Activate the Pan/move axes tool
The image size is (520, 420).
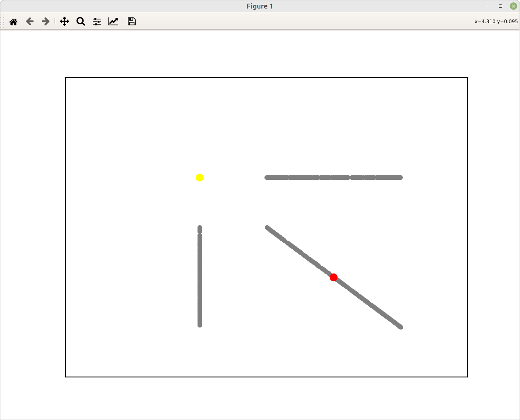64,22
